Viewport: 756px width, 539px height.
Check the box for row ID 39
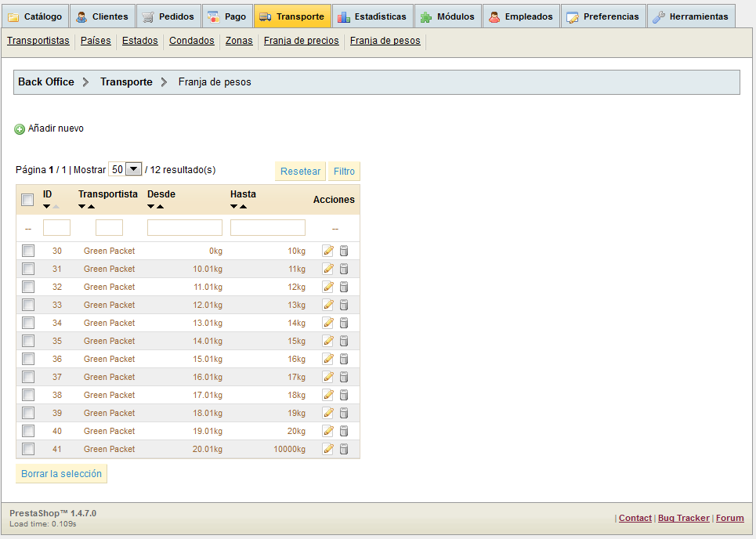(28, 413)
